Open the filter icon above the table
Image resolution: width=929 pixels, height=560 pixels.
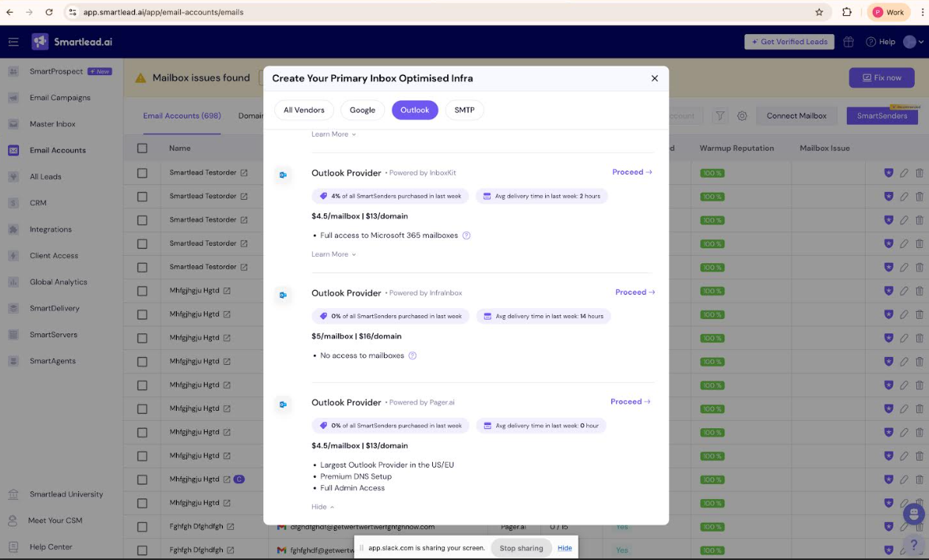pyautogui.click(x=720, y=116)
